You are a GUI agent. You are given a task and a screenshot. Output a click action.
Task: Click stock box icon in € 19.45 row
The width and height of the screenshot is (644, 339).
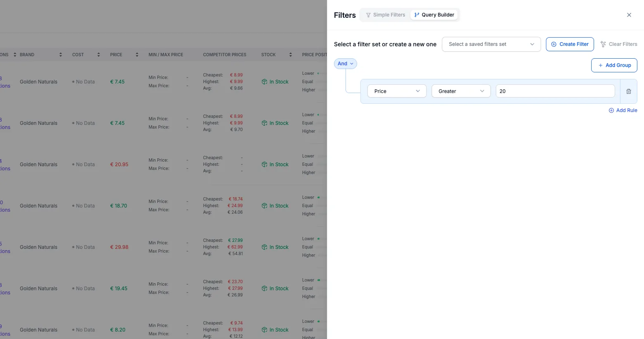pyautogui.click(x=265, y=289)
